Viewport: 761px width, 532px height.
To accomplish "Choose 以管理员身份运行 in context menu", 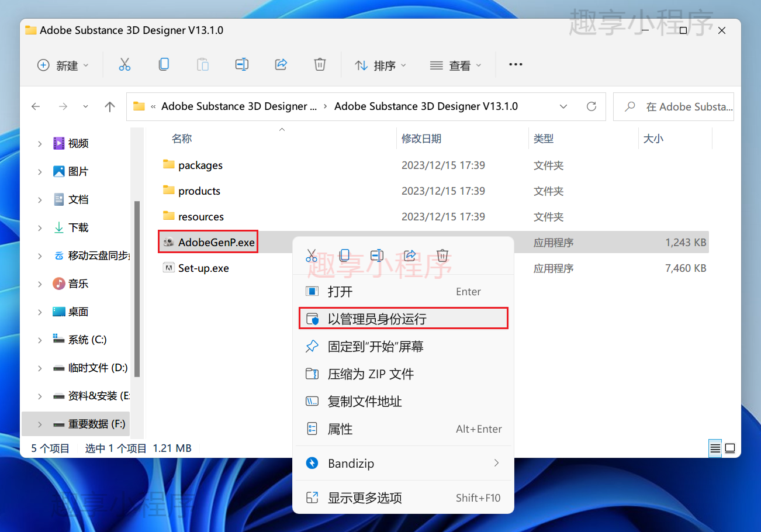I will (403, 319).
